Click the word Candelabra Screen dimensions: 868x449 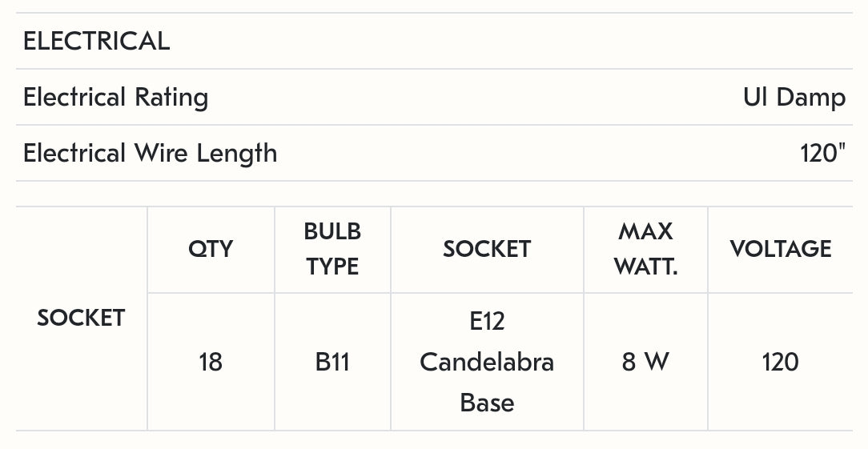click(x=487, y=363)
